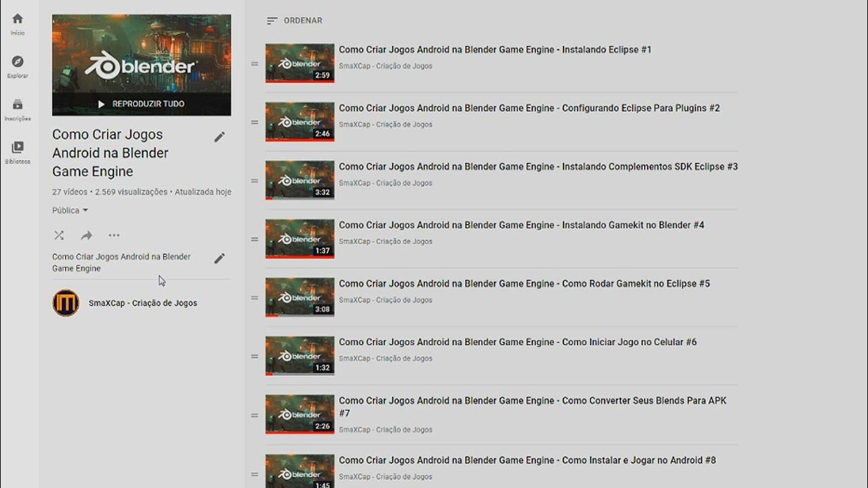Click the large Blender playlist cover image
Viewport: 868px width, 488px height.
click(141, 64)
